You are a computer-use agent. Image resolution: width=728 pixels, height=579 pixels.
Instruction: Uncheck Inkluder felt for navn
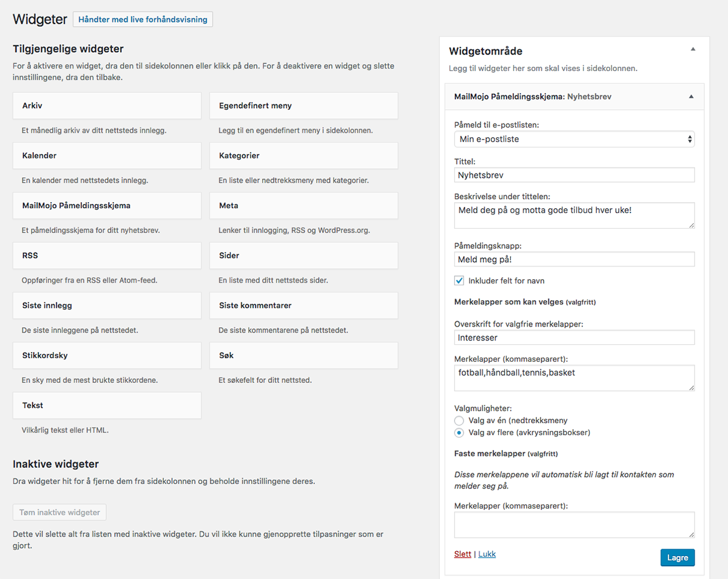click(459, 280)
